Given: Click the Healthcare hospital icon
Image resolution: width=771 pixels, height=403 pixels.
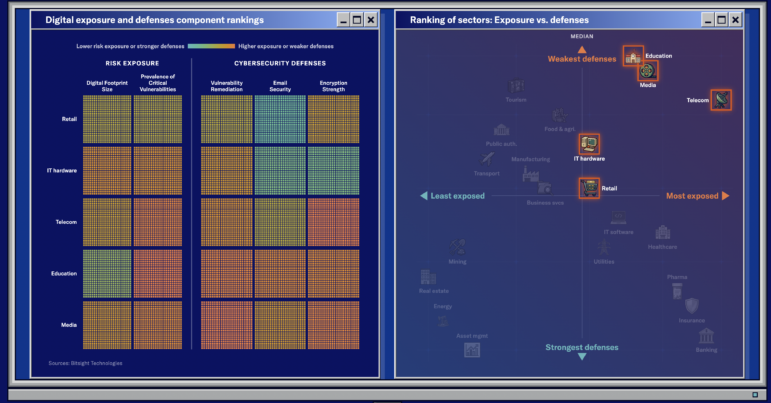Looking at the screenshot, I should [x=662, y=232].
